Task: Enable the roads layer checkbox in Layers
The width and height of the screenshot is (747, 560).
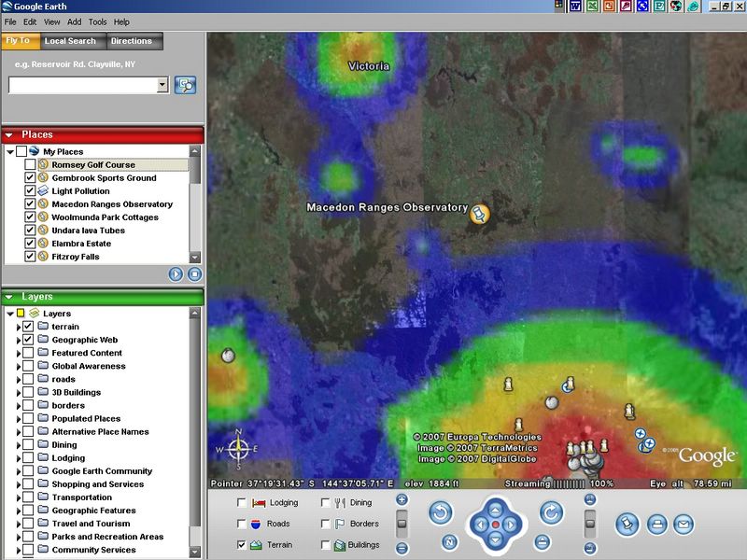Action: coord(28,379)
